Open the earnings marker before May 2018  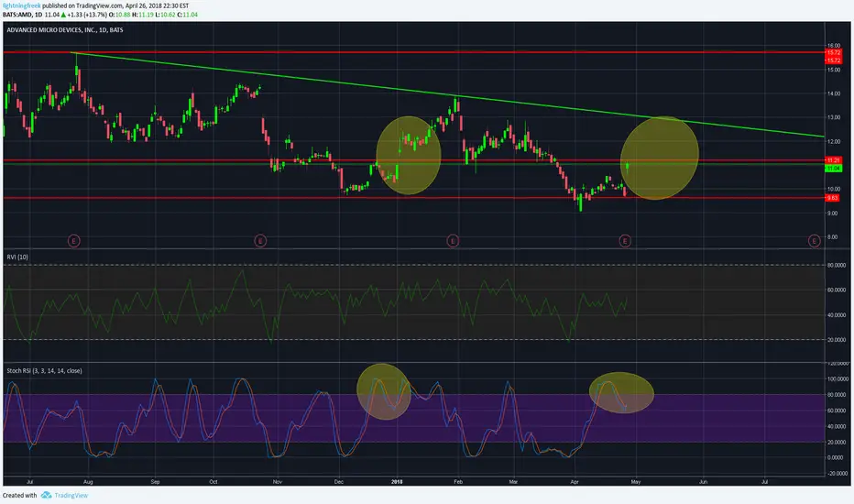625,240
